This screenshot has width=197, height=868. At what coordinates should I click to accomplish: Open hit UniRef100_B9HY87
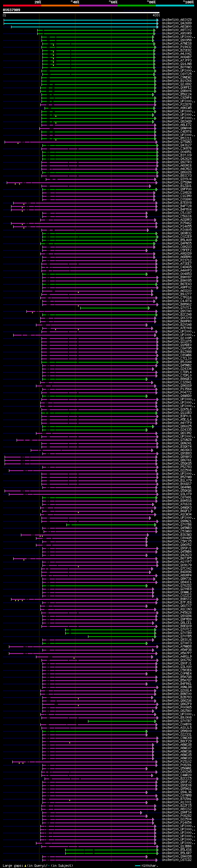177,277
